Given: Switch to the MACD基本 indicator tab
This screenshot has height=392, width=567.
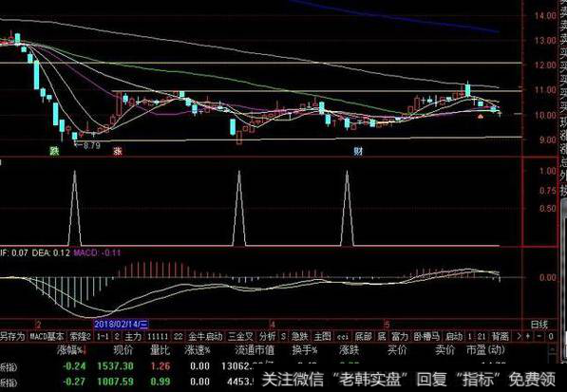Looking at the screenshot, I should tap(47, 336).
